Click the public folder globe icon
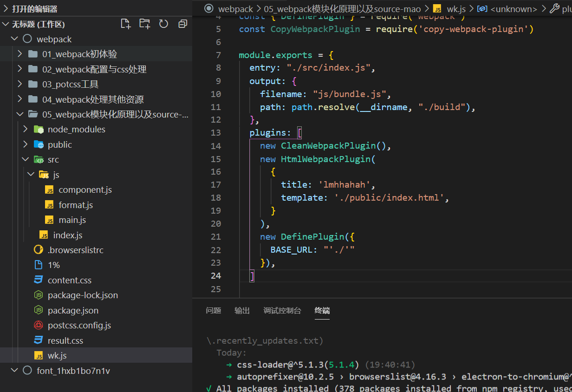 tap(39, 144)
